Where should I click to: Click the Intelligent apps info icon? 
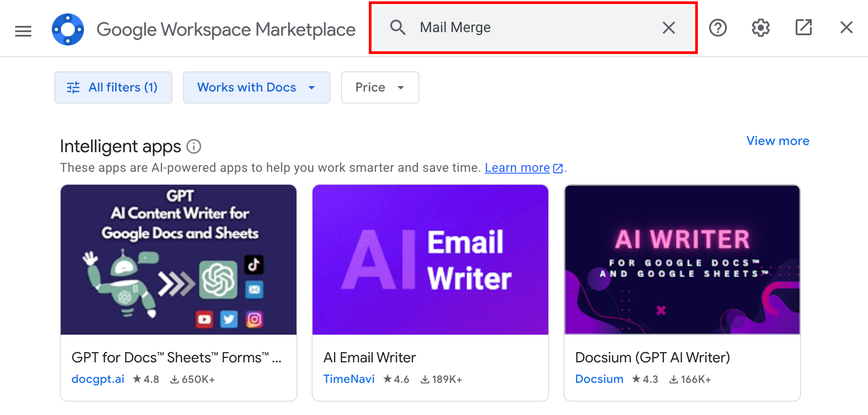point(194,146)
